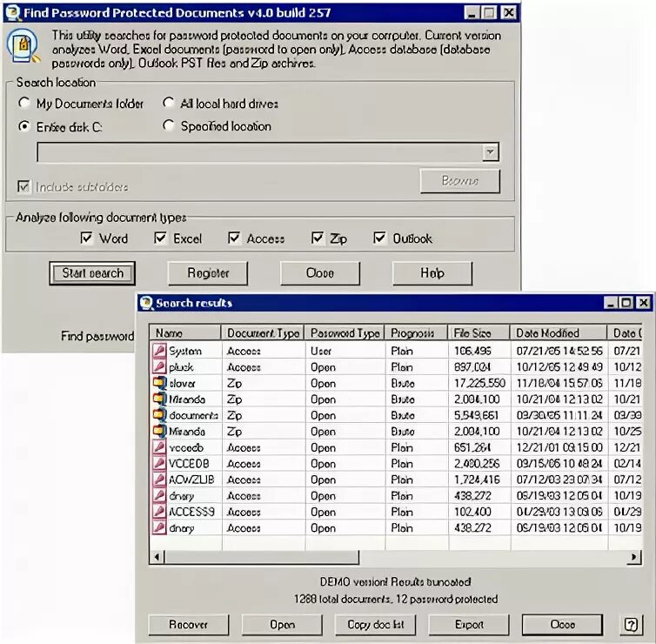Sort by File Size column header
Screen dimensions: 656x644
tap(479, 333)
